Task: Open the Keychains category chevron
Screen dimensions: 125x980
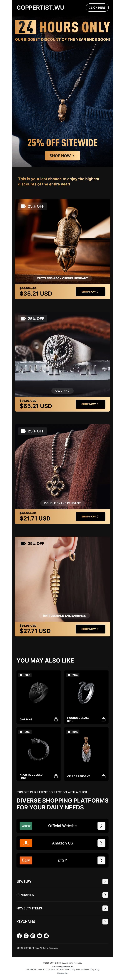Action: [x=105, y=921]
